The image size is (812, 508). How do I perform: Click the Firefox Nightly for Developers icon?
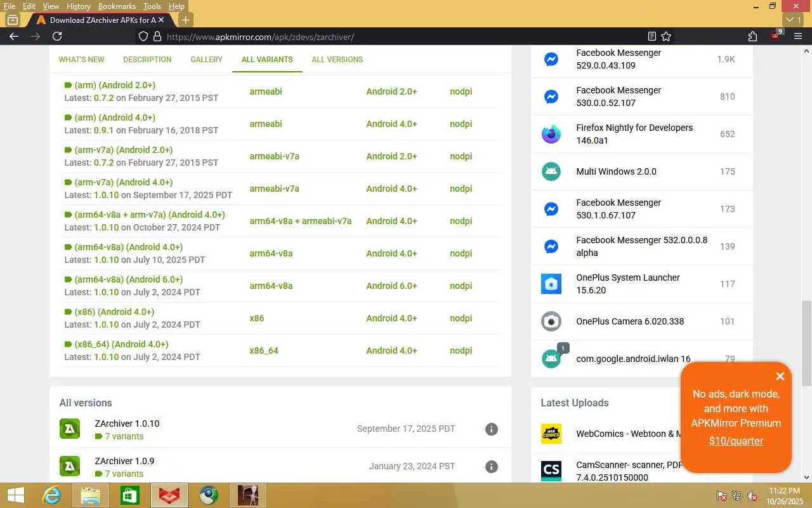tap(551, 134)
